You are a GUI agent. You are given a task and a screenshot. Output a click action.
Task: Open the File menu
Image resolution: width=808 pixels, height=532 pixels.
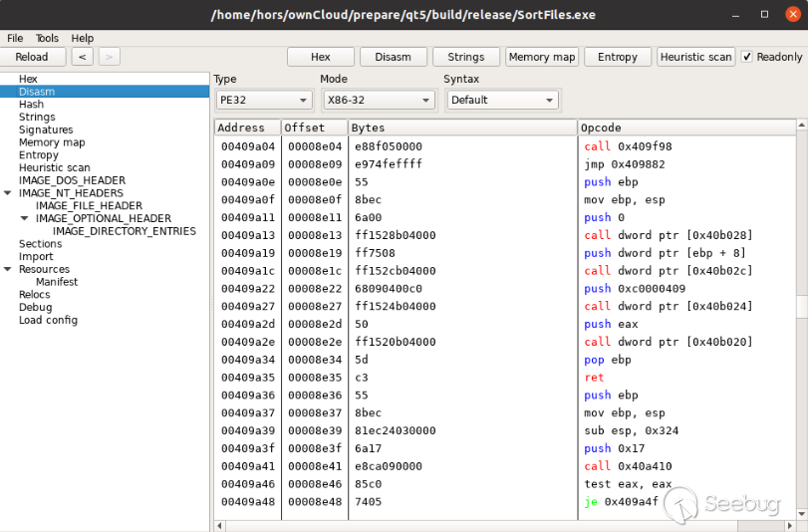(x=15, y=38)
